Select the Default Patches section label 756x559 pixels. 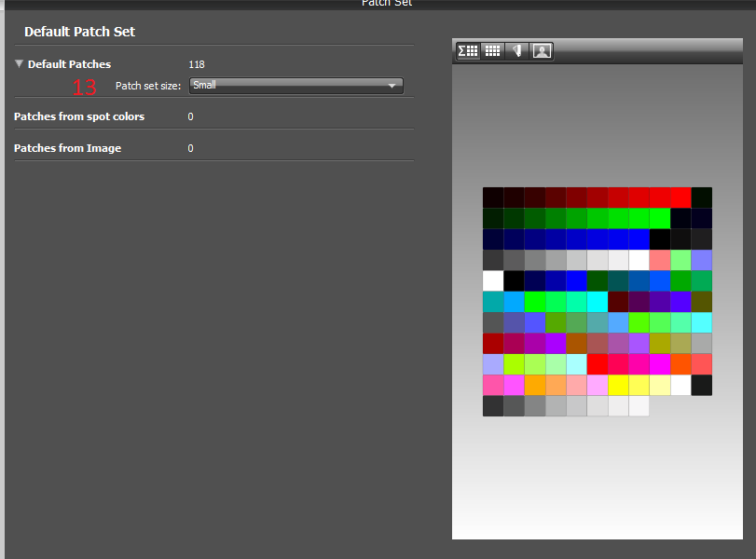pyautogui.click(x=69, y=64)
